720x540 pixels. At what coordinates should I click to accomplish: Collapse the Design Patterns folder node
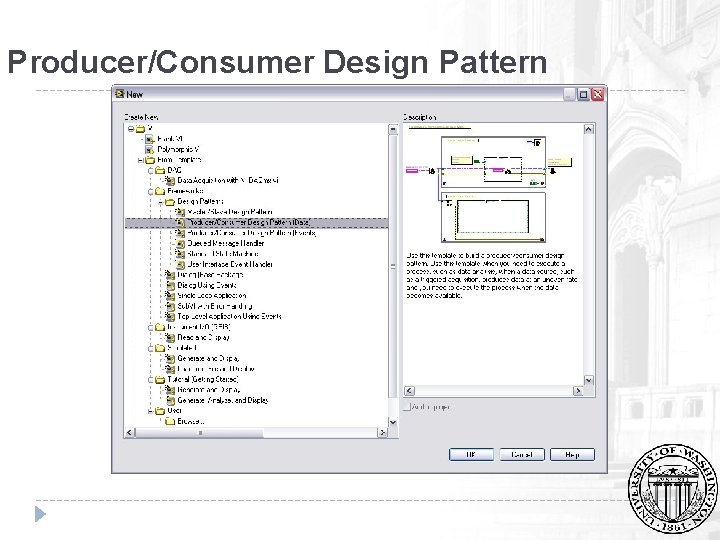(161, 202)
